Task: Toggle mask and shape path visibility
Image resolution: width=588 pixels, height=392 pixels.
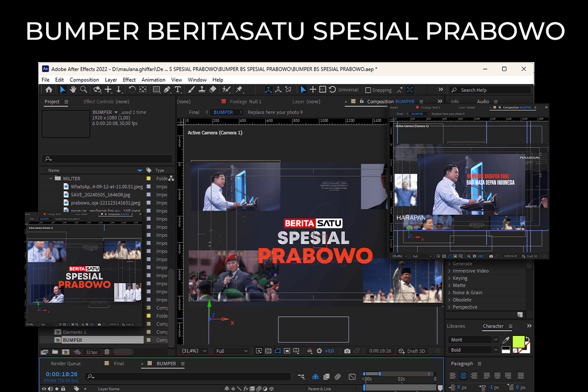Action: [x=277, y=351]
